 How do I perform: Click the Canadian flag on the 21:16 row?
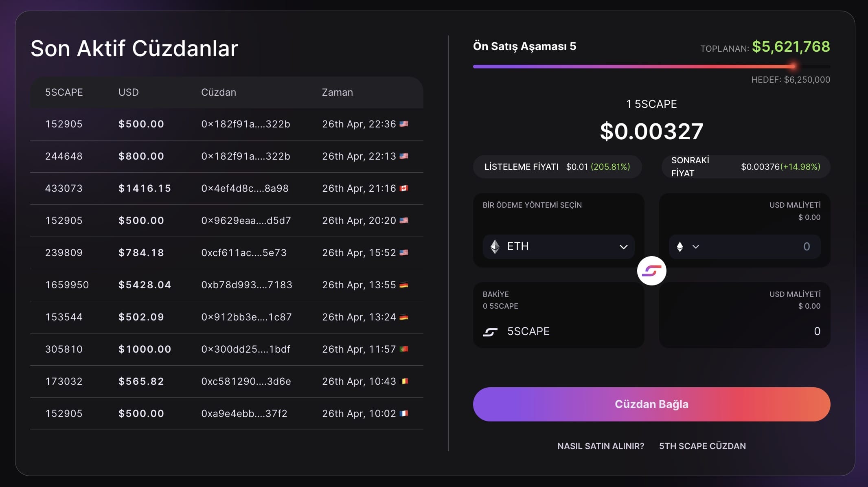tap(404, 188)
